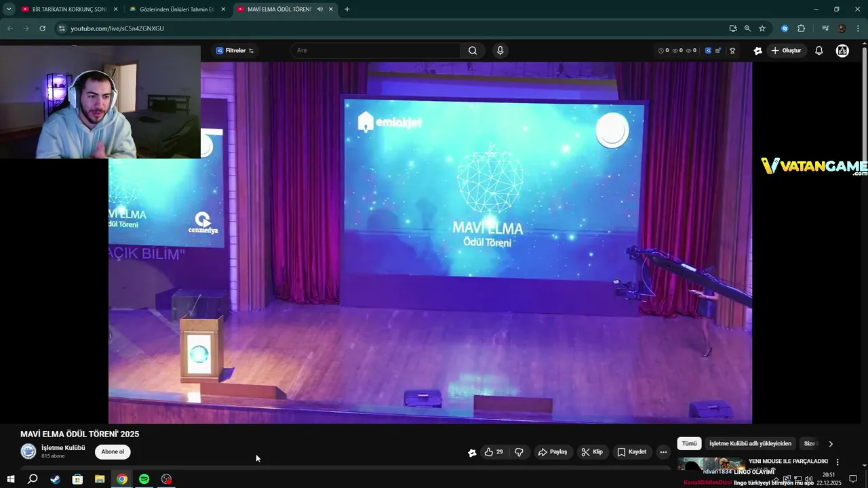Open a new browser tab
Viewport: 868px width, 488px height.
pos(347,9)
